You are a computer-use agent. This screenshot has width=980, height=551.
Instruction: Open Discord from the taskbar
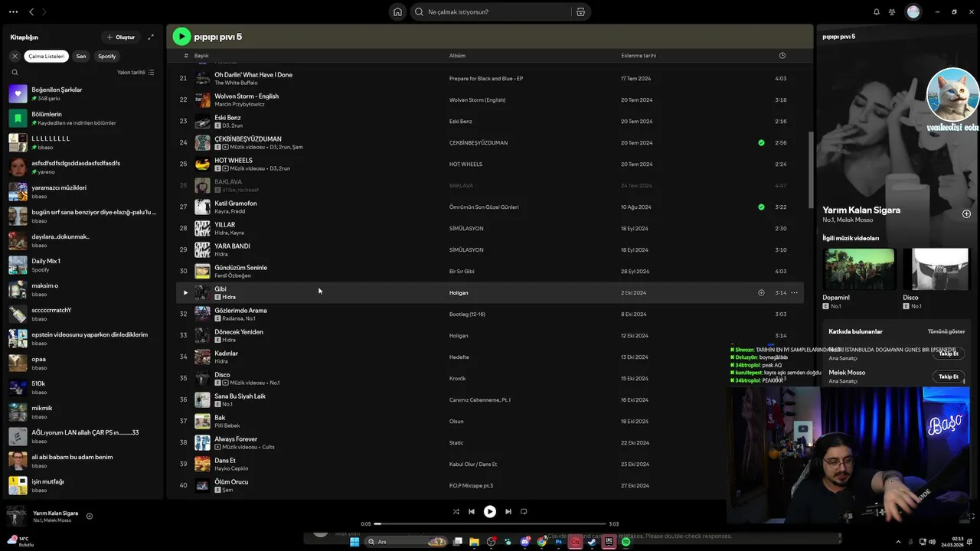(x=524, y=542)
